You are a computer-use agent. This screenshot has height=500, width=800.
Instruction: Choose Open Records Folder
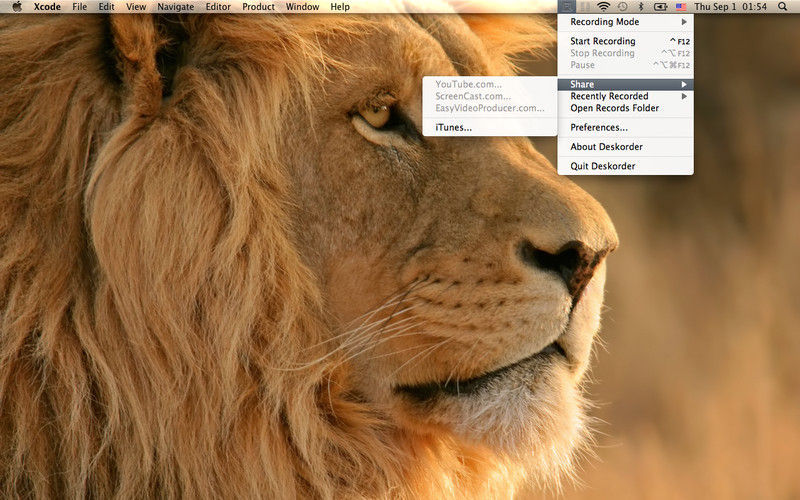(626, 108)
